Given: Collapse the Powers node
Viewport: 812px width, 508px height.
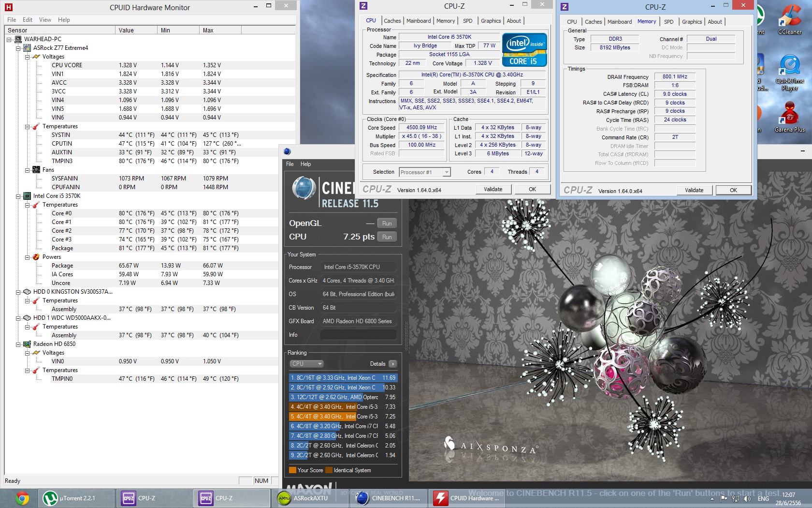Looking at the screenshot, I should [x=28, y=257].
